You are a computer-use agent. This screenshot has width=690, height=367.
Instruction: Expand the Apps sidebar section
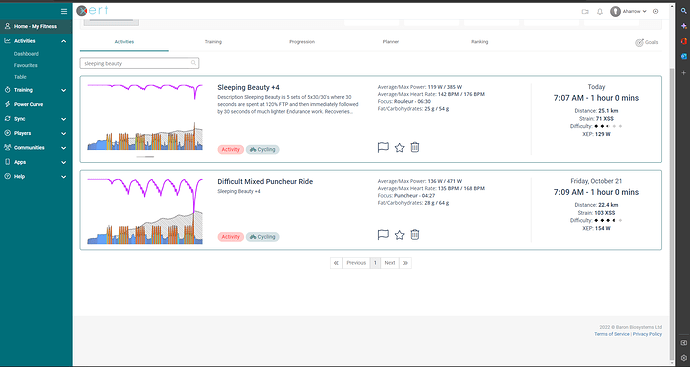pyautogui.click(x=63, y=162)
